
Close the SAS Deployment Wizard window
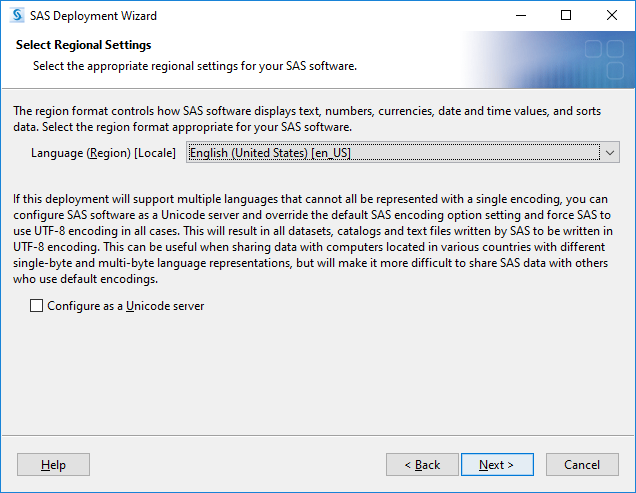tap(612, 15)
